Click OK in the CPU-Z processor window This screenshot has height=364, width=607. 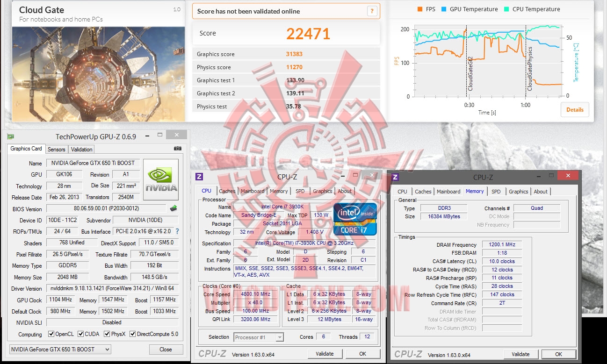pyautogui.click(x=362, y=354)
